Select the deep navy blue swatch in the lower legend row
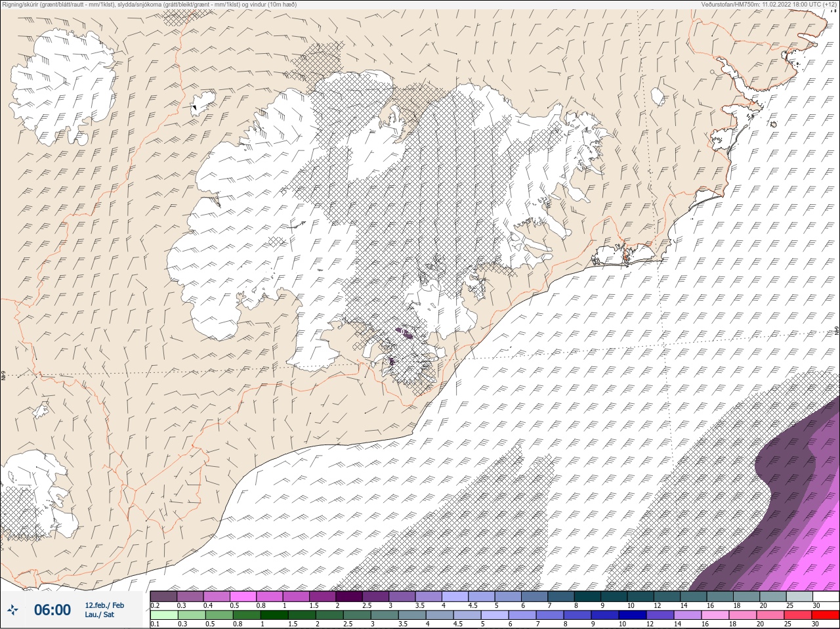 [x=631, y=615]
